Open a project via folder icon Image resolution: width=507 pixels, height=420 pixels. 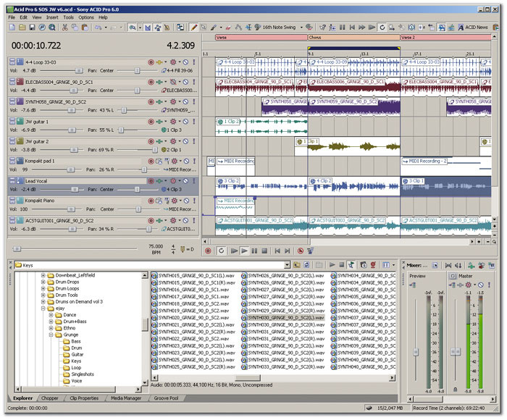coord(22,28)
